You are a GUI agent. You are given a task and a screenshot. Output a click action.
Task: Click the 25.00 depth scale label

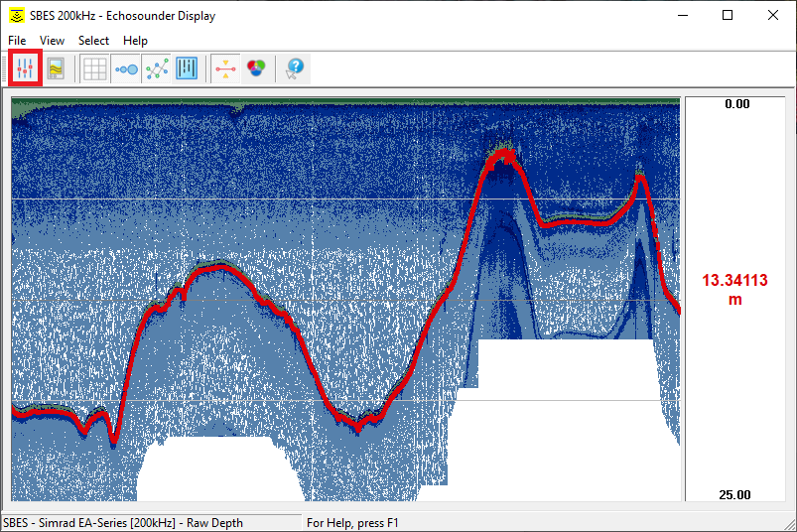[x=736, y=494]
